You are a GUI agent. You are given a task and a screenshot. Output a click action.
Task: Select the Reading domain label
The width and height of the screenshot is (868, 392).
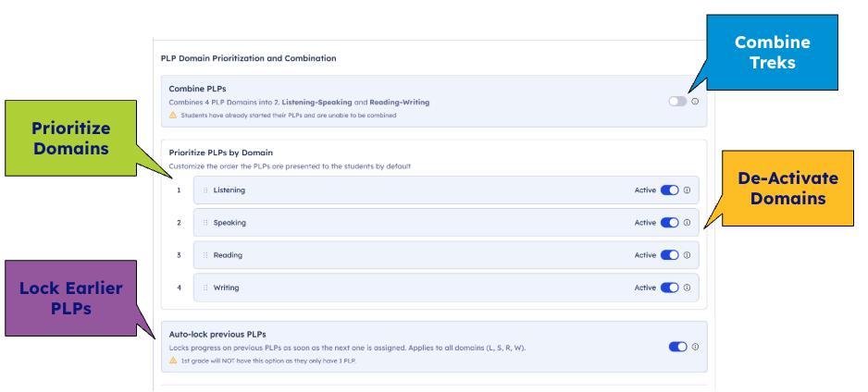228,255
